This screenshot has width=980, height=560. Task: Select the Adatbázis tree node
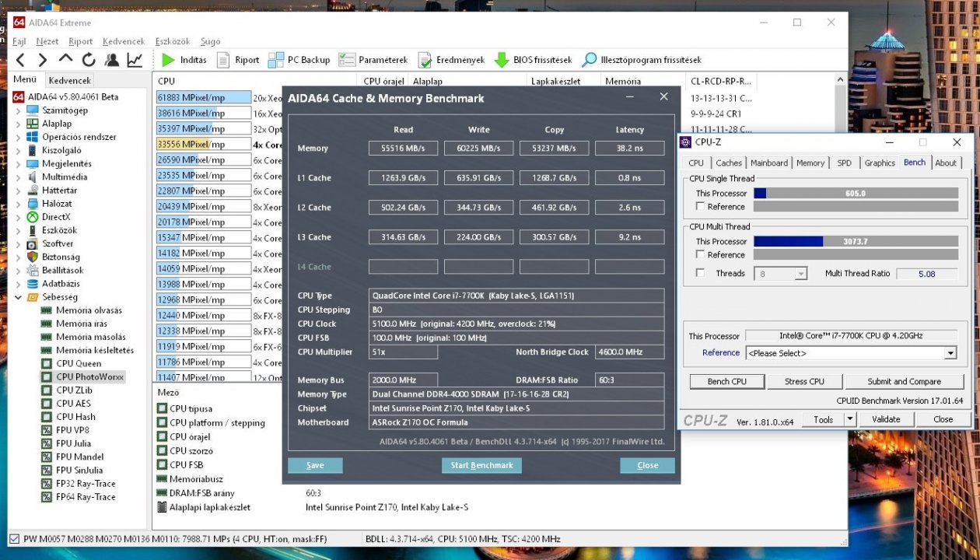(x=61, y=284)
